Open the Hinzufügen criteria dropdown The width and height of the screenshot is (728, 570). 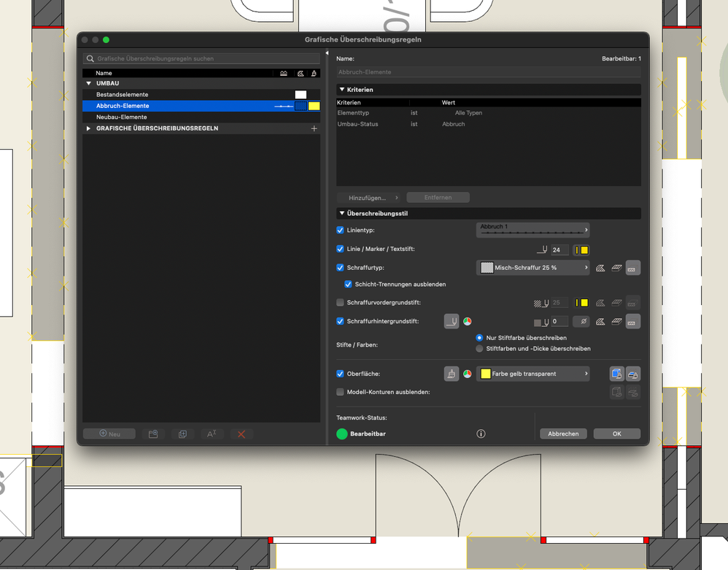pos(369,198)
